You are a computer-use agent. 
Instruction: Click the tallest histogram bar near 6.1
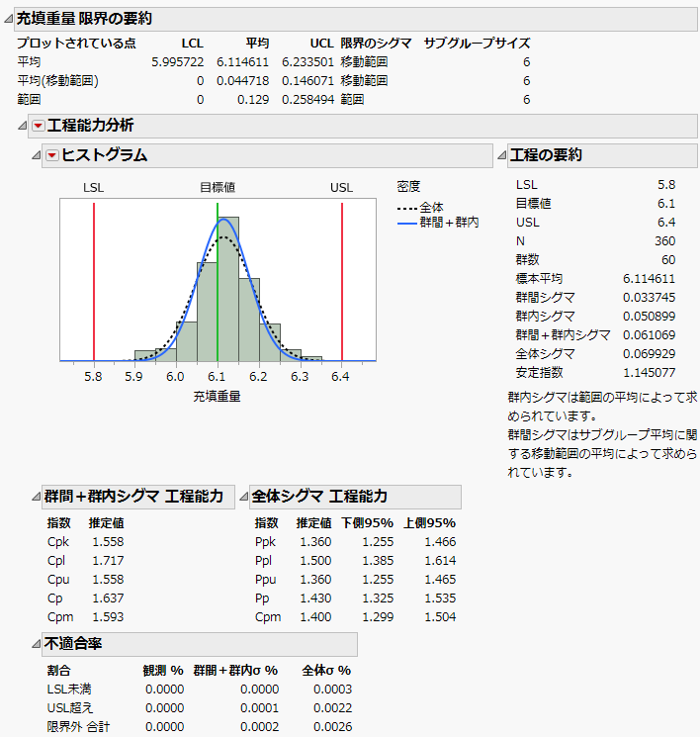pos(227,289)
